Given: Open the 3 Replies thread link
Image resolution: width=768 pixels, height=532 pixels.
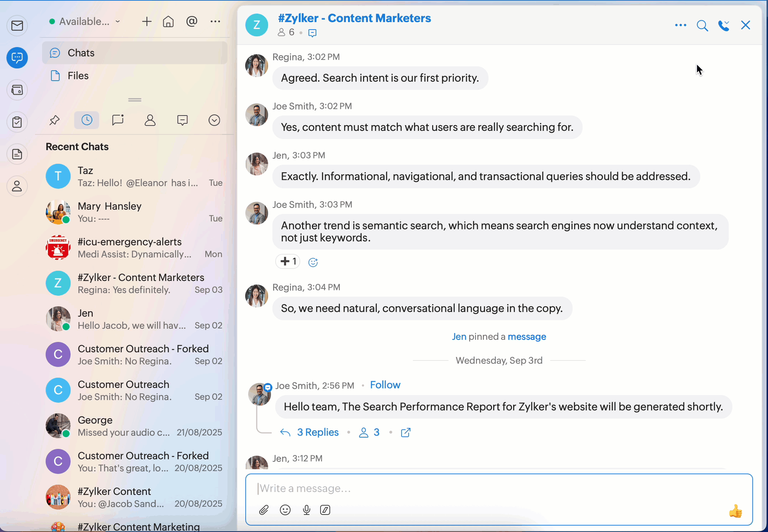Looking at the screenshot, I should click(x=317, y=432).
